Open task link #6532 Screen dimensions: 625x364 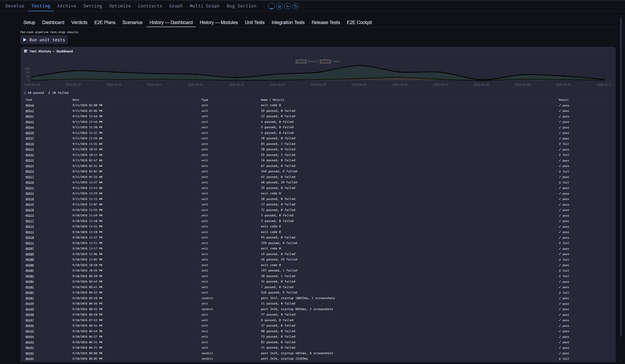[x=29, y=155]
